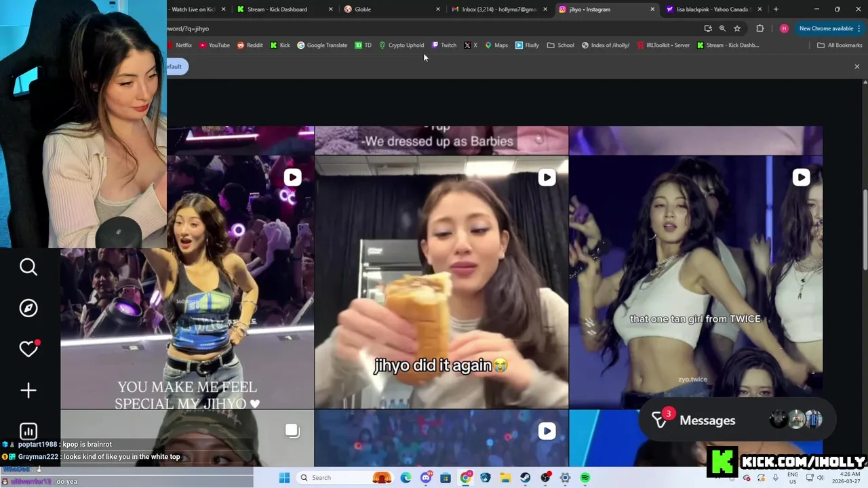Open the Chrome profile avatar H
This screenshot has width=868, height=488.
pos(784,28)
